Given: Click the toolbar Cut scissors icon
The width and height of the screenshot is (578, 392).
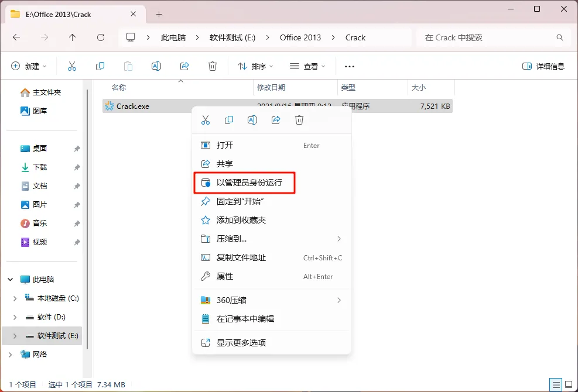Looking at the screenshot, I should [x=72, y=66].
